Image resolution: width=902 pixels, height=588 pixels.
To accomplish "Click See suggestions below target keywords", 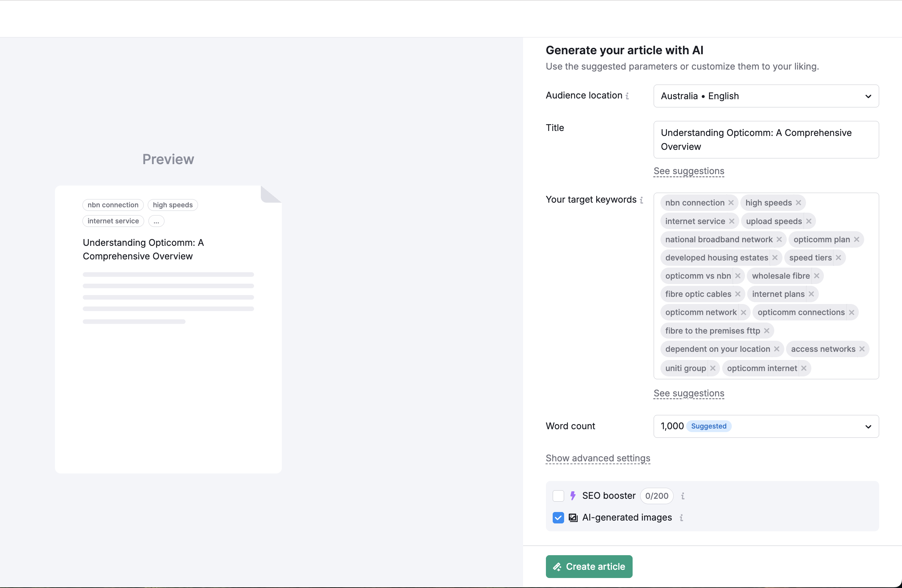I will click(689, 393).
